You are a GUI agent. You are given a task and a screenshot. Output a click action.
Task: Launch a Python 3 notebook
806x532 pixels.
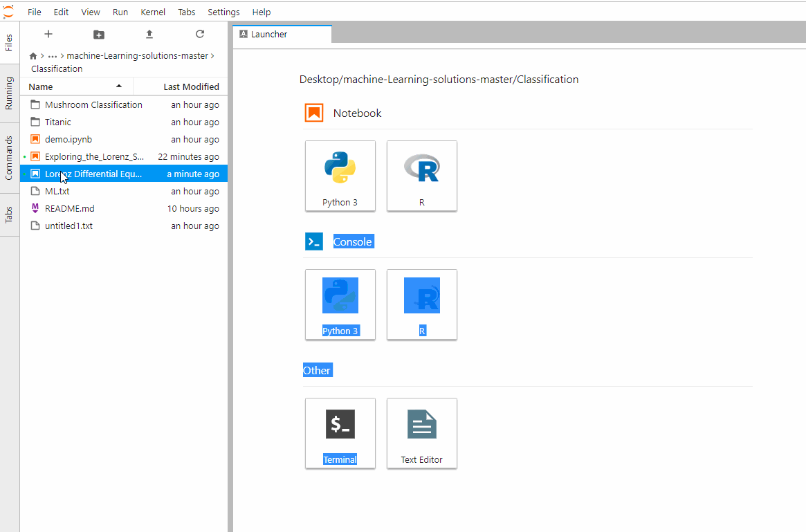pos(340,176)
